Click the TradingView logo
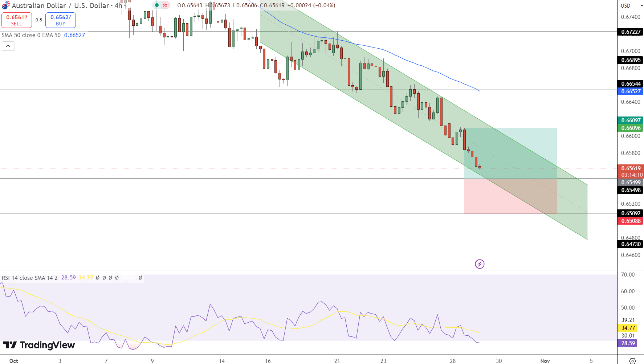Viewport: 644px width, 364px height. 39,345
